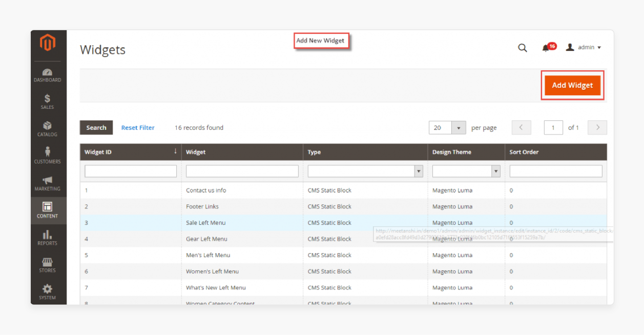Sort by Widget ID column header
The height and width of the screenshot is (335, 644).
coord(130,152)
